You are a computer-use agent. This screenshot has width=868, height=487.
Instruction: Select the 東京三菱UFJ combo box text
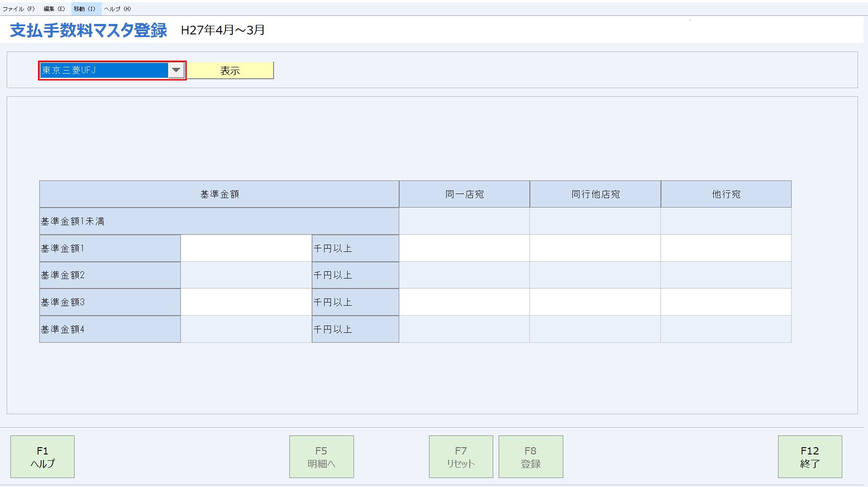click(x=104, y=70)
